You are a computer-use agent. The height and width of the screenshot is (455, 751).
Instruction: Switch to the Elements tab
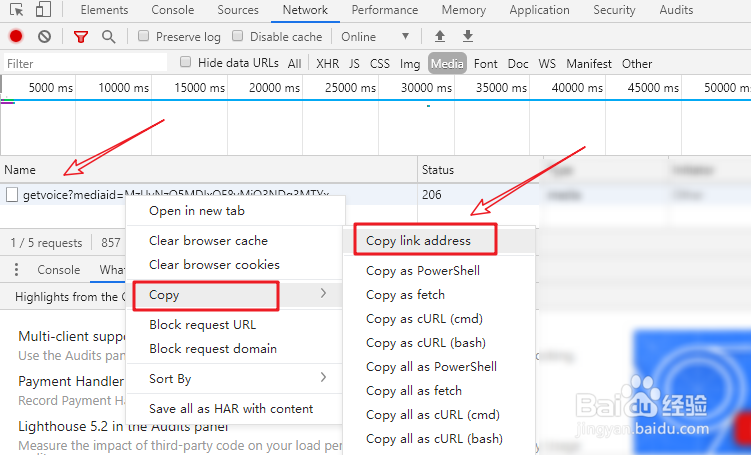click(x=104, y=10)
